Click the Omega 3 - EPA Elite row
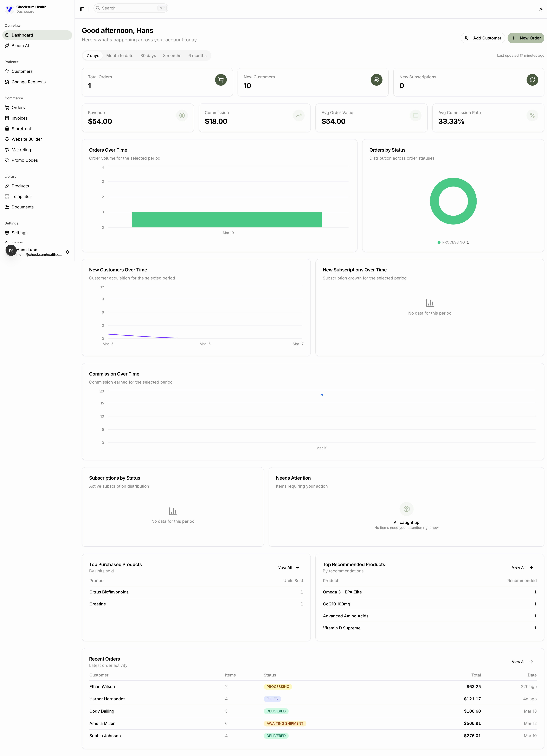The height and width of the screenshot is (756, 547). click(430, 592)
